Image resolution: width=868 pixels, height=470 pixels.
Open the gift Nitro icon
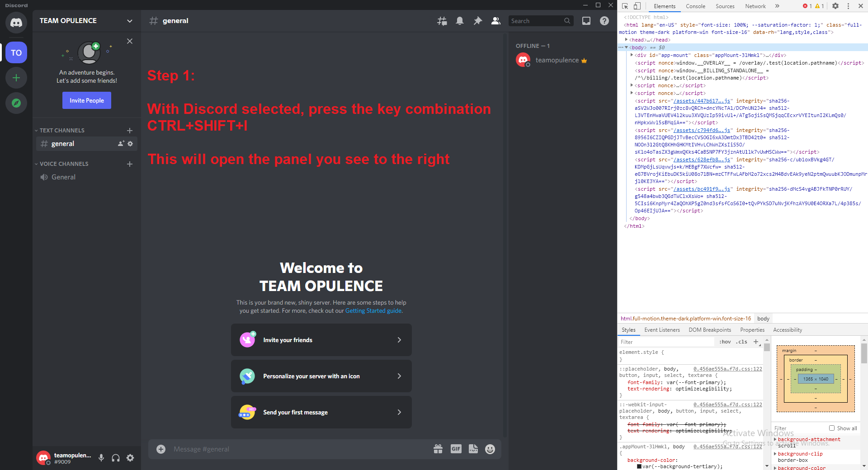tap(438, 449)
